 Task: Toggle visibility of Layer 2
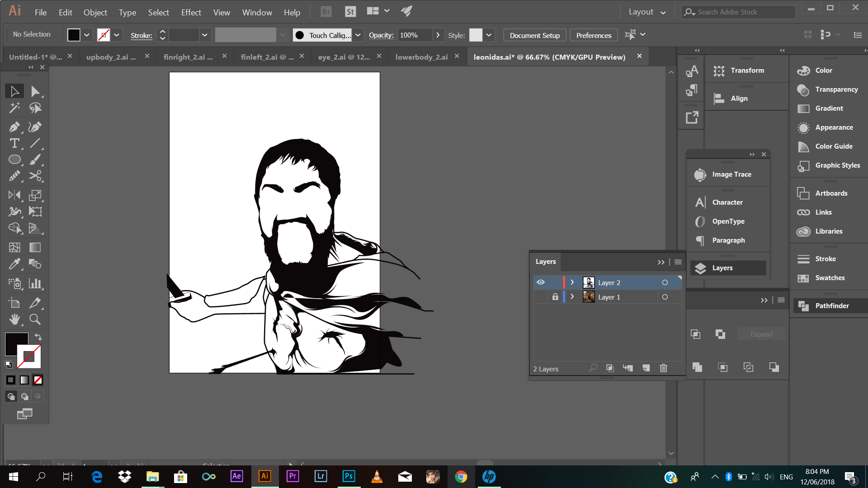click(x=541, y=282)
